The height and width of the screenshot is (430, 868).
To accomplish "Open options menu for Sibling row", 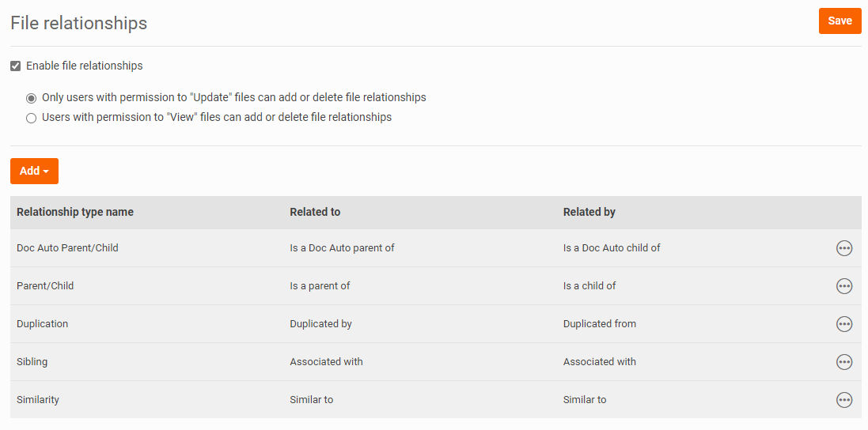I will 843,361.
